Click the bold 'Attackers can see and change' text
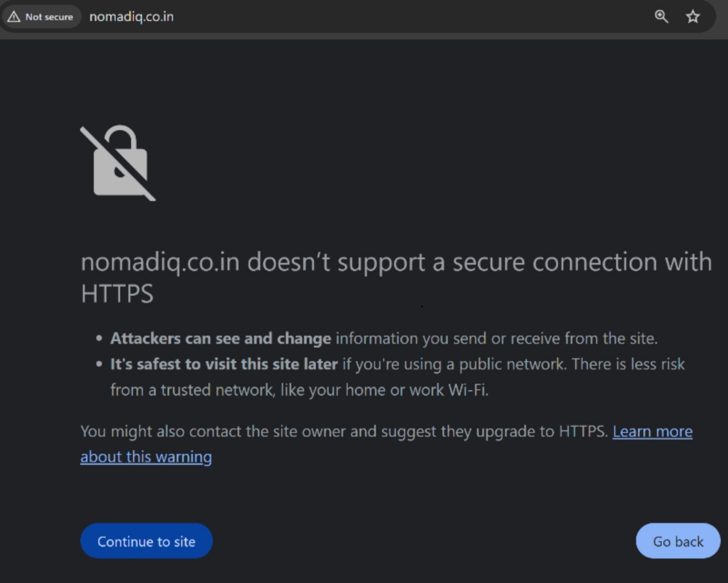The image size is (728, 583). (220, 338)
